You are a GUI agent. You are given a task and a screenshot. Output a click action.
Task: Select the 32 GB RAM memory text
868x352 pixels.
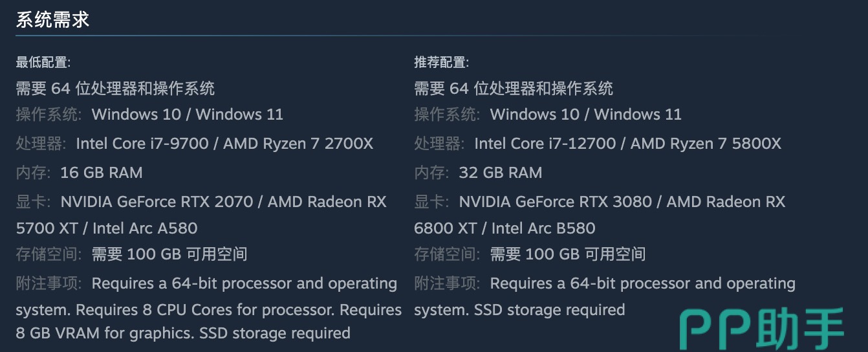(500, 173)
